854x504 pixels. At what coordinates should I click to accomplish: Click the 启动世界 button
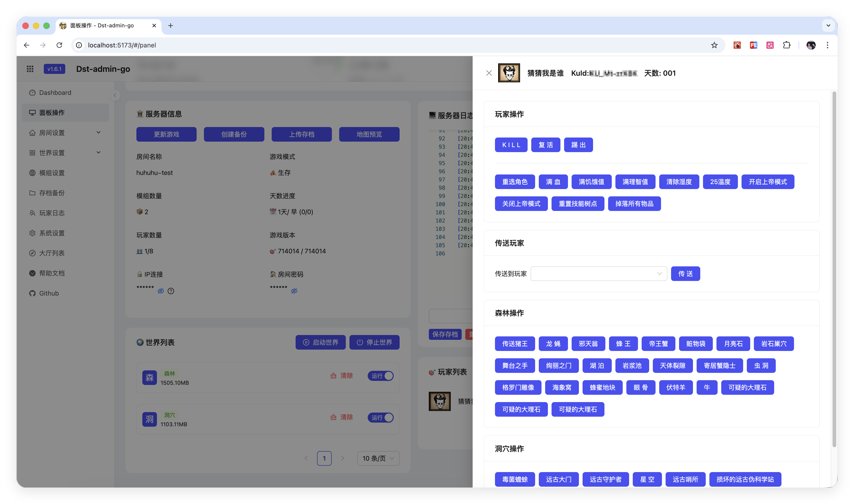pyautogui.click(x=320, y=342)
